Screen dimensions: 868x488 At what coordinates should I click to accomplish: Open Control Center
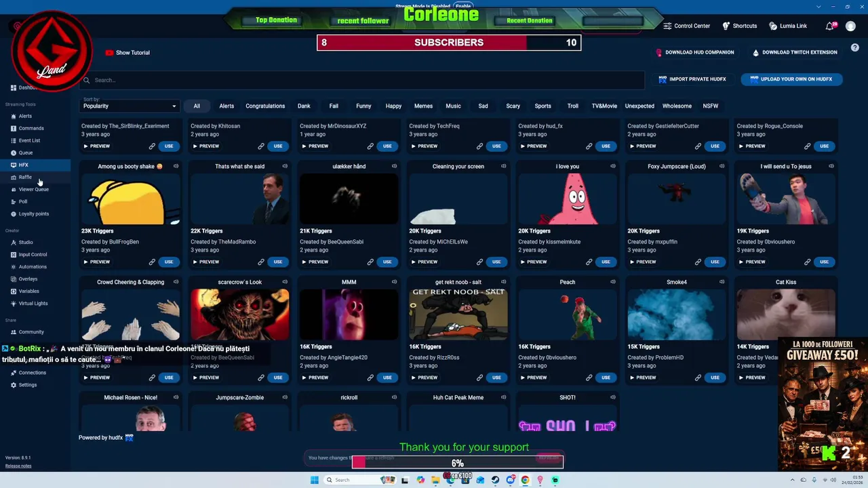(687, 26)
